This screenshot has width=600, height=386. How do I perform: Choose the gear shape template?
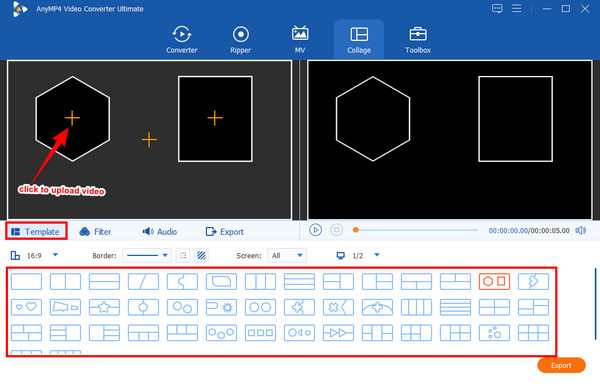[221, 307]
